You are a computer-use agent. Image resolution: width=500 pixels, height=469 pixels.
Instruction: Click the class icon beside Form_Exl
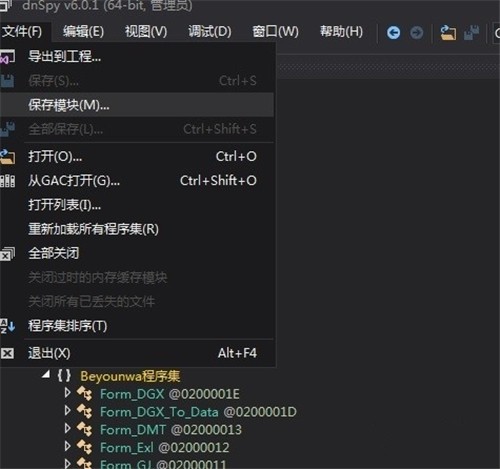[84, 447]
